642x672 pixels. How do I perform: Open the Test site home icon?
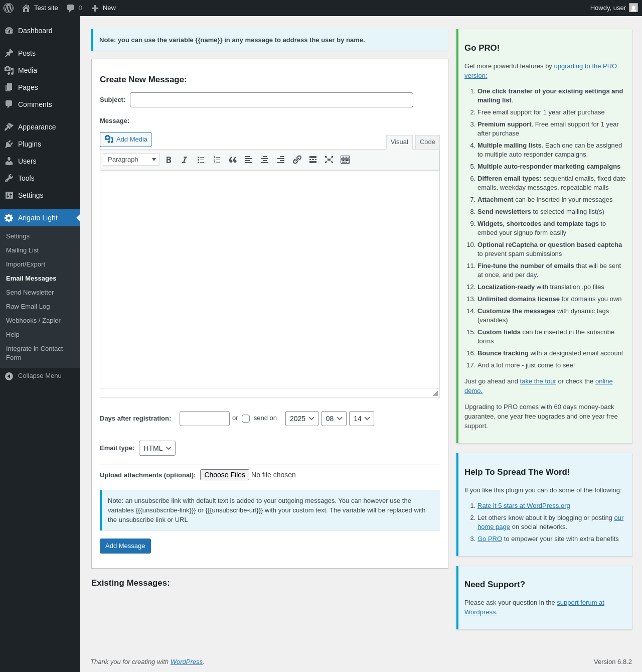pos(26,8)
